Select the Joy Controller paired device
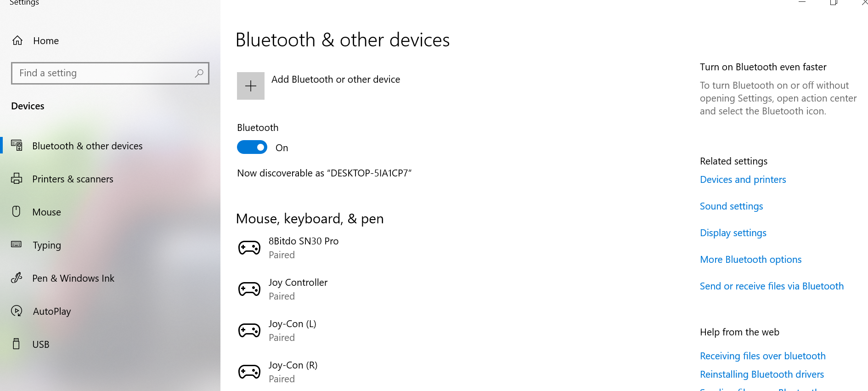This screenshot has width=868, height=391. click(x=298, y=289)
